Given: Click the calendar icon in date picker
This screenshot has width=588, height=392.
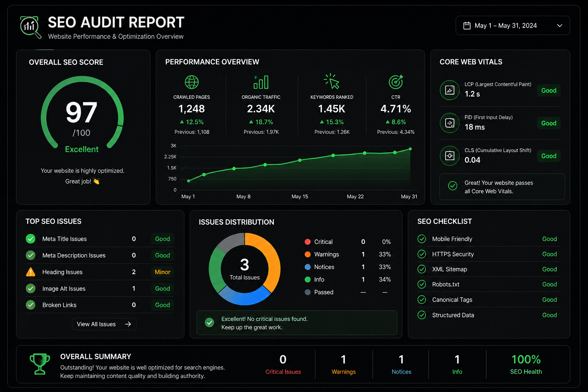Looking at the screenshot, I should (x=467, y=26).
